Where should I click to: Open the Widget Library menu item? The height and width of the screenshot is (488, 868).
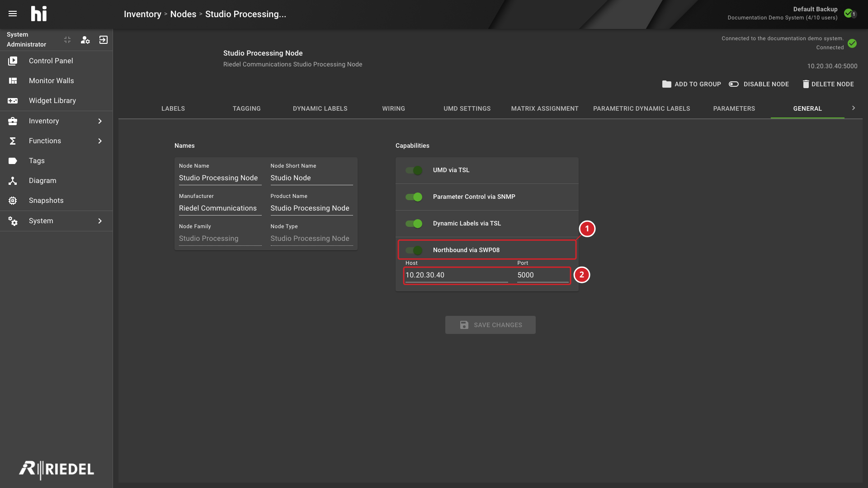(x=56, y=100)
